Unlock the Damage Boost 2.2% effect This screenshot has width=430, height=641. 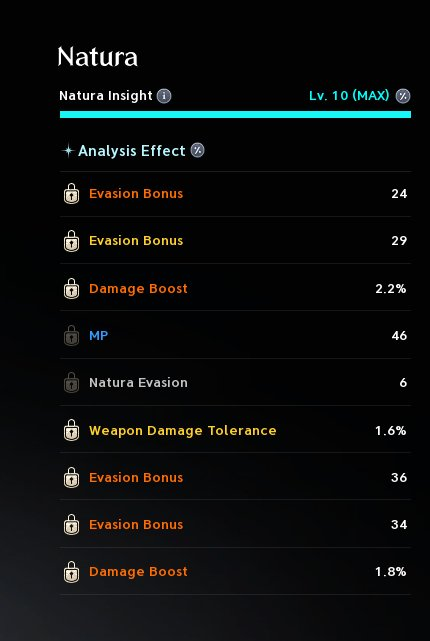coord(72,288)
